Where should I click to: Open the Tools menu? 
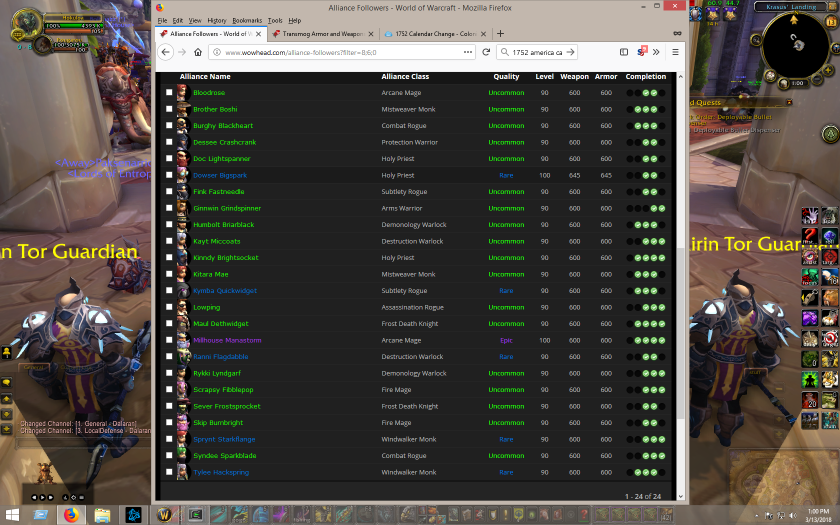(275, 20)
